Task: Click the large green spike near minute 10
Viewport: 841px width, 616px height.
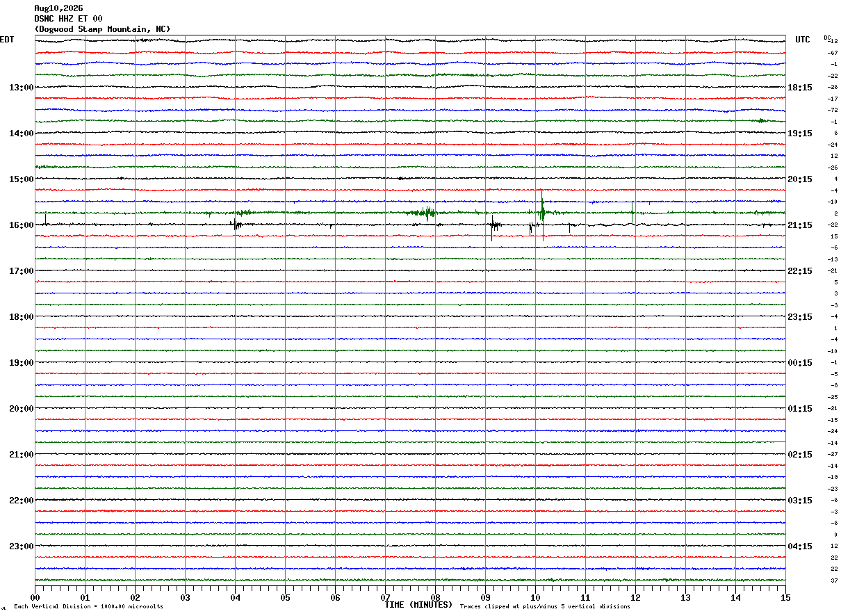Action: (x=542, y=207)
